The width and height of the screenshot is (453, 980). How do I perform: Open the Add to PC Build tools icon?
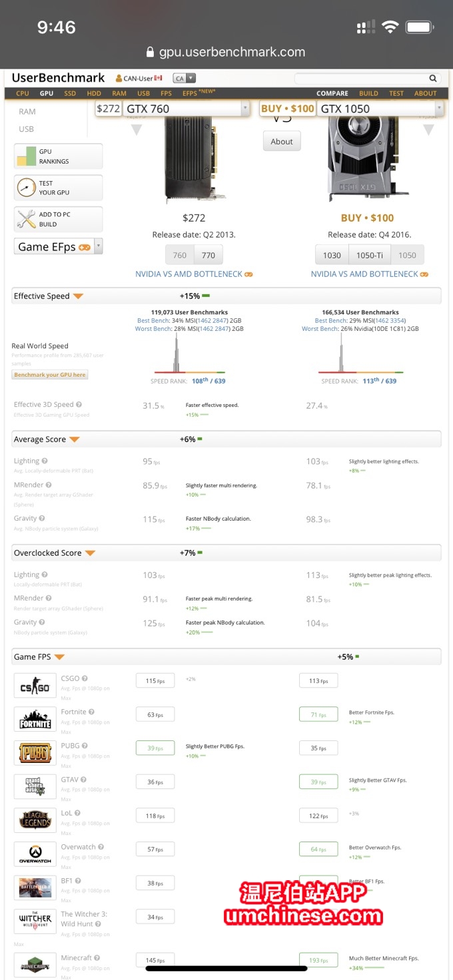pyautogui.click(x=26, y=219)
